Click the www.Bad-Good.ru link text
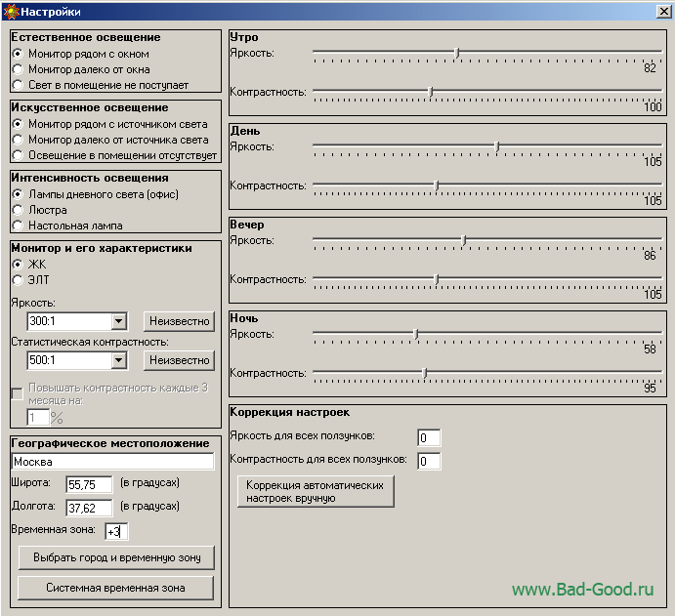 pyautogui.click(x=583, y=590)
